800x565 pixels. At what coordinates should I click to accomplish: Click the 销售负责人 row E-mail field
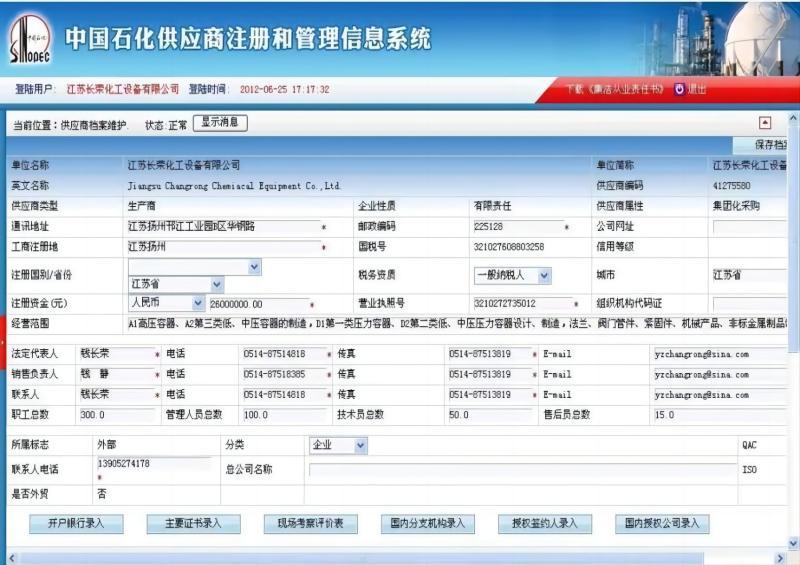[x=721, y=375]
